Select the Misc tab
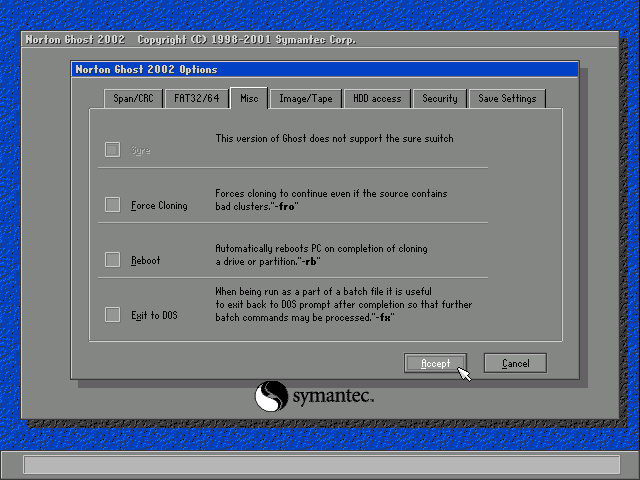This screenshot has width=640, height=480. coord(249,98)
